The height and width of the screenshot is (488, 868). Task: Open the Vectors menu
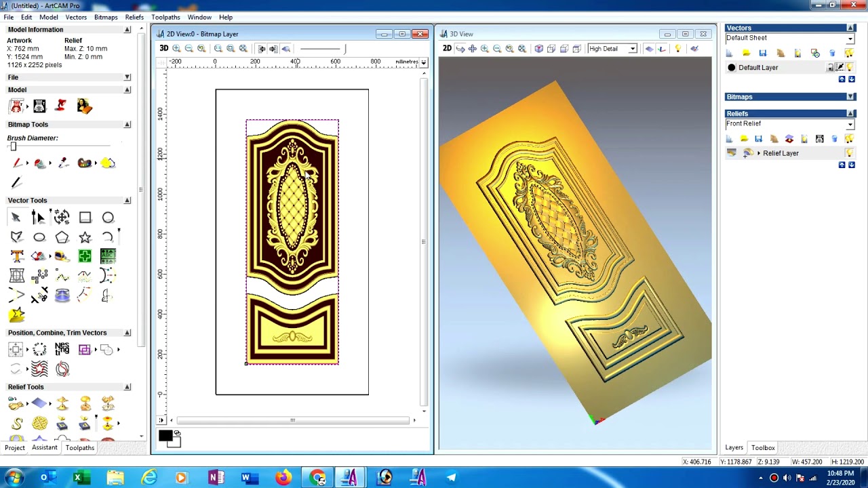(x=76, y=17)
